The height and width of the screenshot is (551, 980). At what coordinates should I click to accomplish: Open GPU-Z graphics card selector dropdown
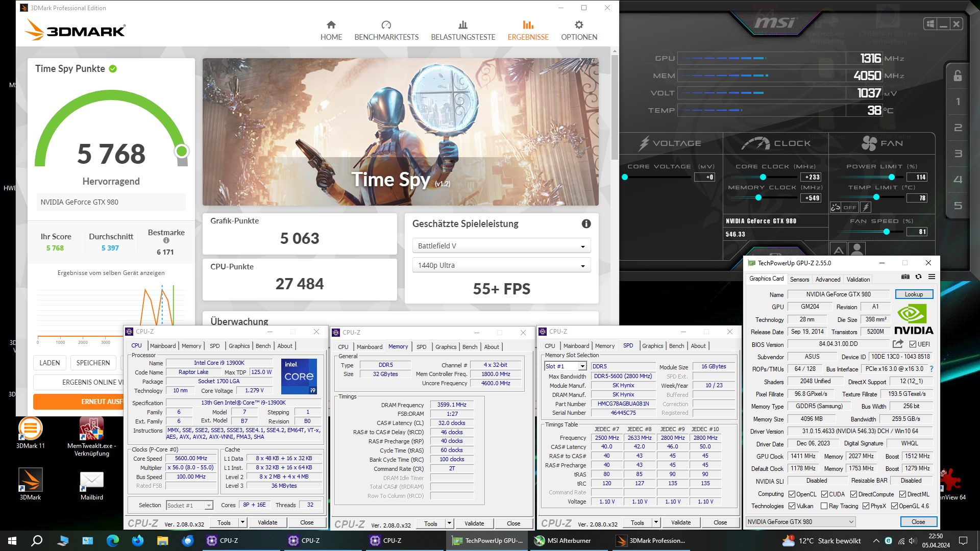[x=800, y=521]
